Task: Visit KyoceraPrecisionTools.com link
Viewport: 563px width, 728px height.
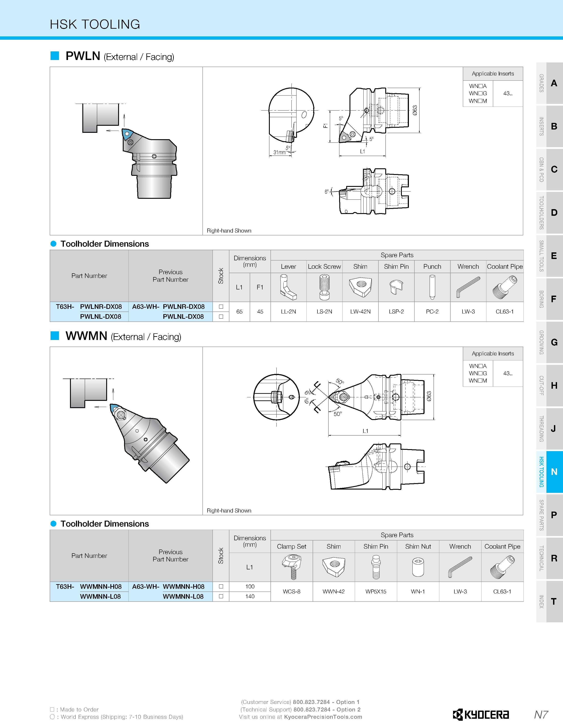Action: 323,717
